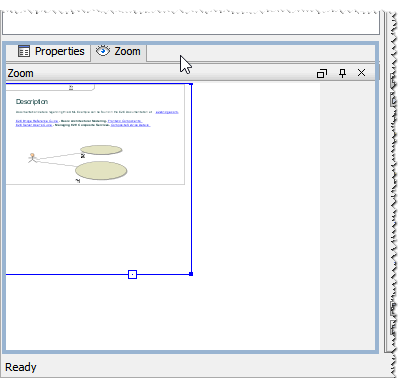The image size is (406, 378).
Task: Click the rightmost link on first description line
Action: (x=167, y=112)
